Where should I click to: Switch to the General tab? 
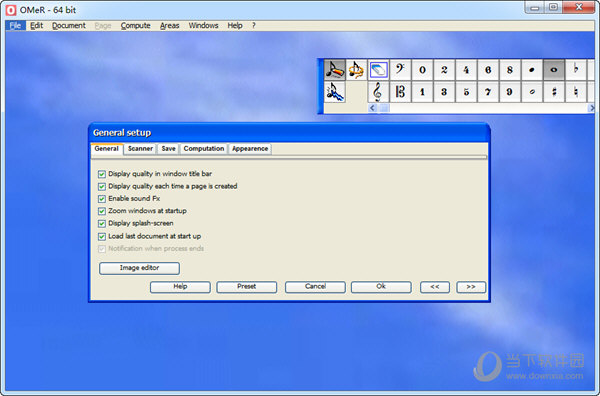click(106, 148)
